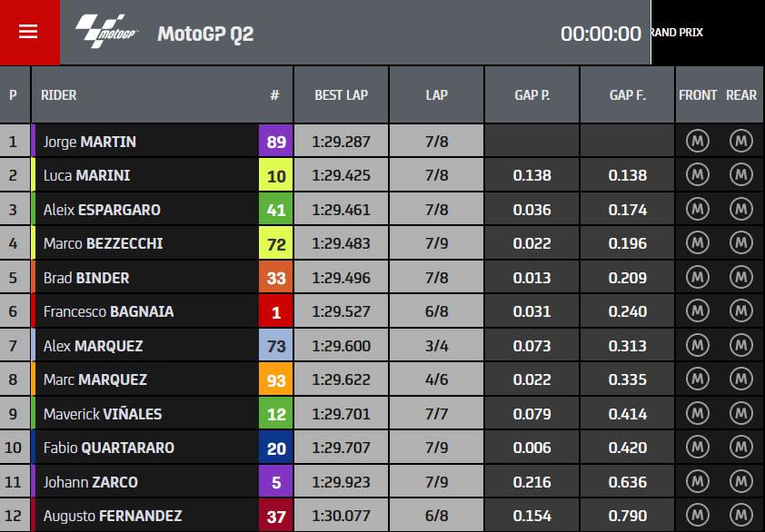Screen dimensions: 765x532
Task: Open rider Luca MARINI's row
Action: pyautogui.click(x=382, y=175)
